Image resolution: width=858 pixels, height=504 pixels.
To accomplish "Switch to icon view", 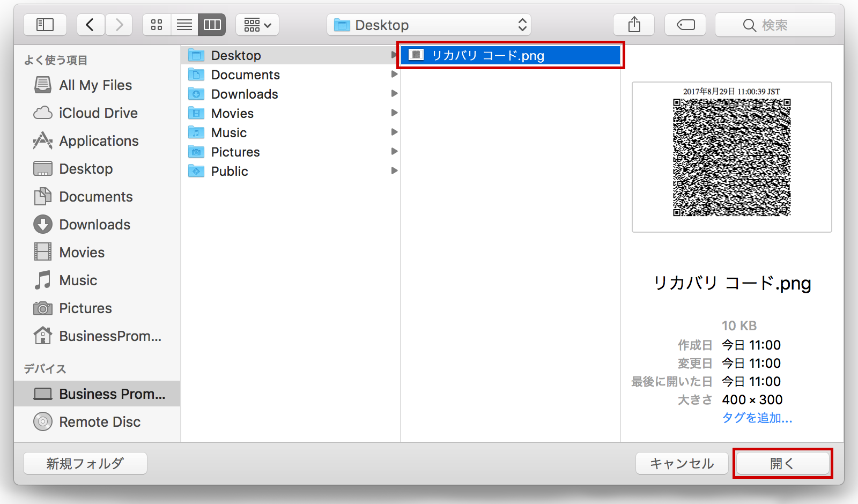I will click(157, 25).
